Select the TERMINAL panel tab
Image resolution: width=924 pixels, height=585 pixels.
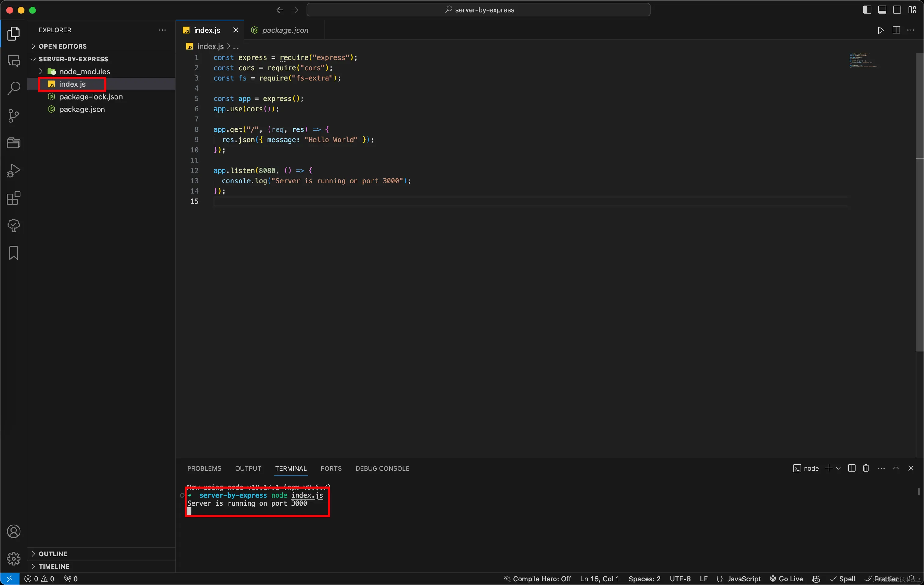291,468
